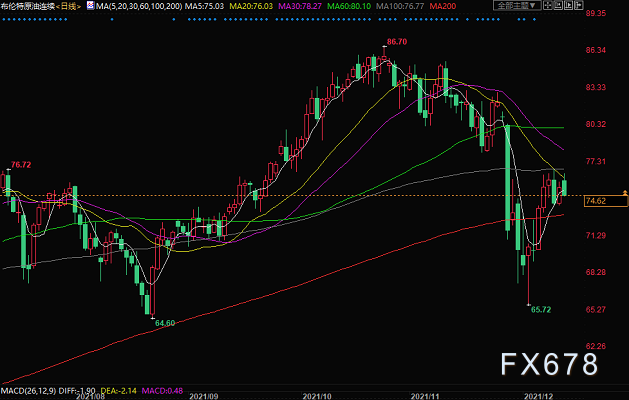Click the MA(5,20,30,60,100,200) indicator label

pyautogui.click(x=139, y=6)
